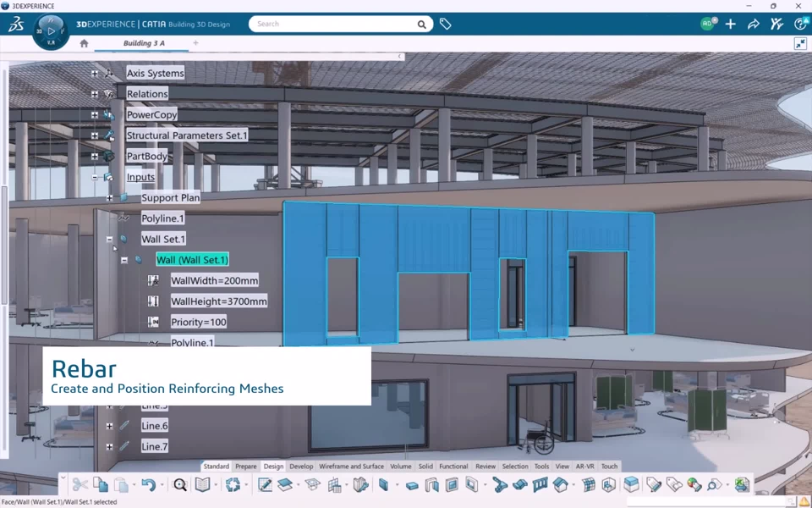Viewport: 812px width, 508px height.
Task: Open the Wireframe and Surface tab
Action: [351, 466]
